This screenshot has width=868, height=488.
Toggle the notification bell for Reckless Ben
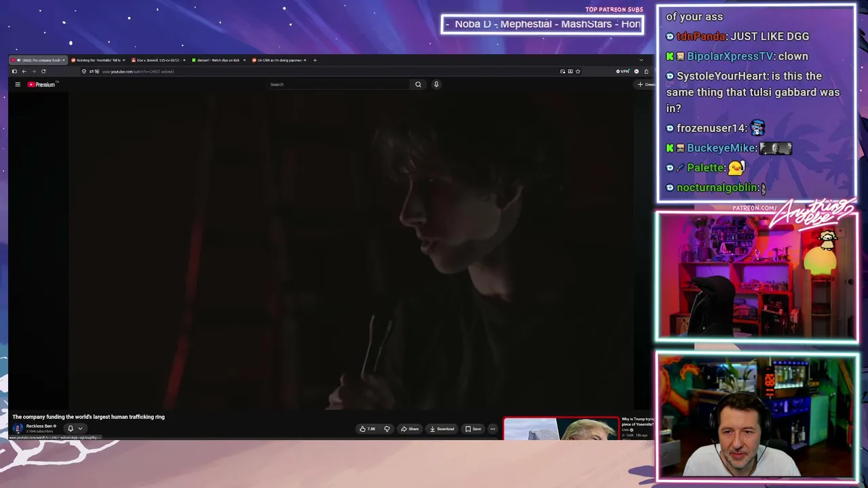71,428
